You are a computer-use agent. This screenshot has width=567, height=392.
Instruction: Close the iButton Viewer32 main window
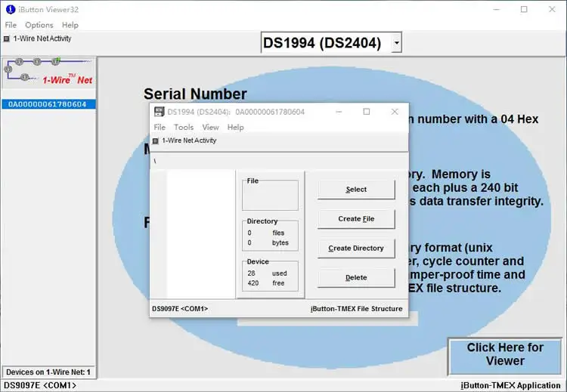[552, 9]
